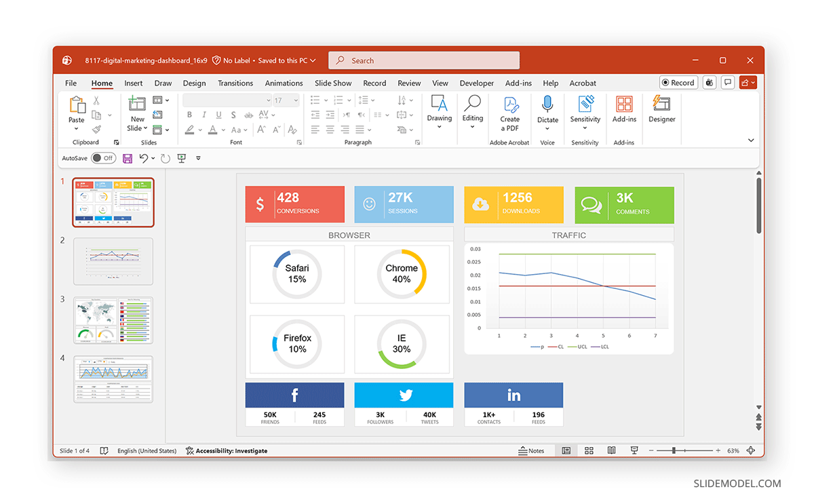Collapse the ribbon with chevron
This screenshot has height=504, width=814.
click(751, 140)
